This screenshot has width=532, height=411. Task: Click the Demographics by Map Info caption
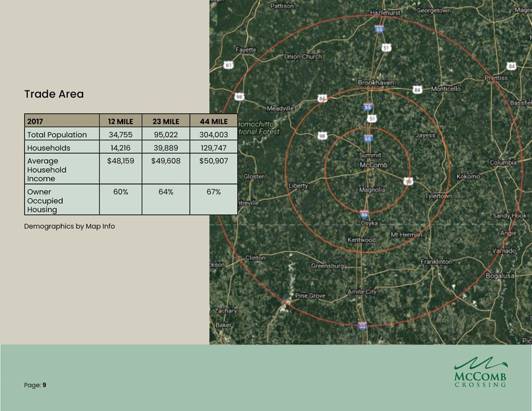point(69,227)
